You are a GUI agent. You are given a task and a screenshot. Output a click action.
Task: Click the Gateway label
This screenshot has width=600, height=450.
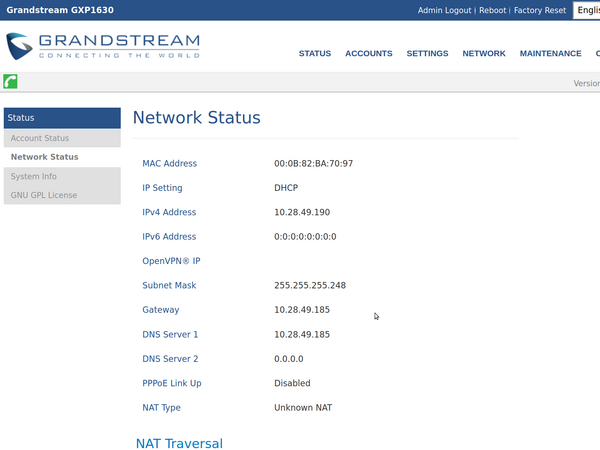point(161,310)
